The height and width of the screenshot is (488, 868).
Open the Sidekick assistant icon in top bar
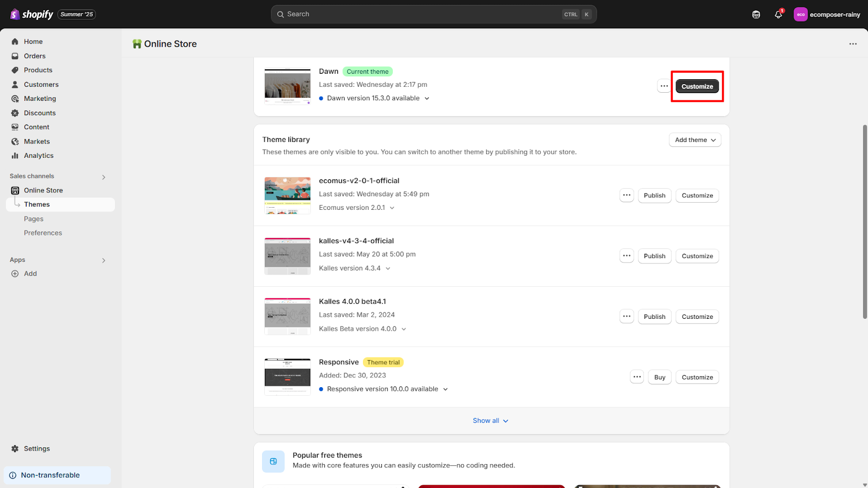pos(756,15)
